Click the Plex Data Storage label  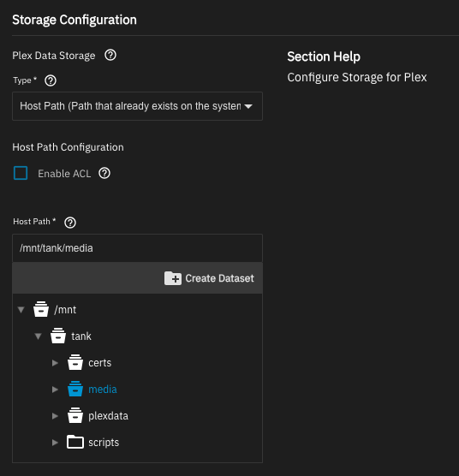click(x=54, y=56)
